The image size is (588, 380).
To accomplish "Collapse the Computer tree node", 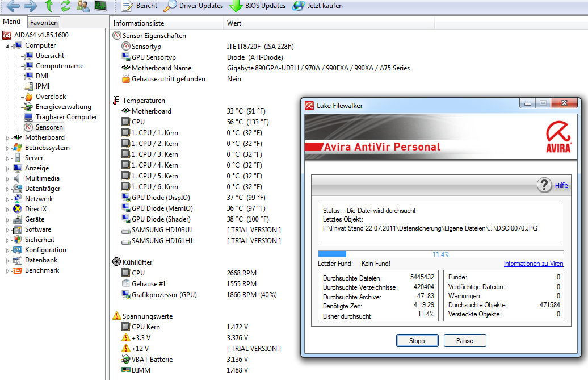I will click(7, 46).
